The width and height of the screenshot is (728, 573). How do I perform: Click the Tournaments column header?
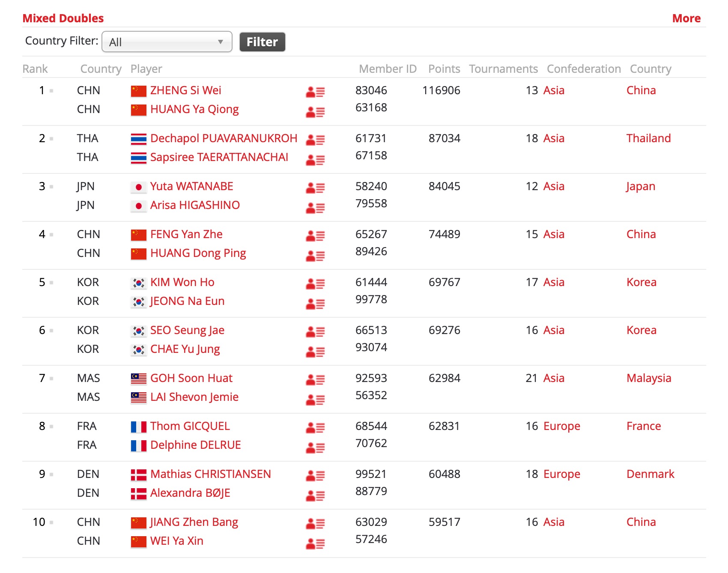(503, 69)
